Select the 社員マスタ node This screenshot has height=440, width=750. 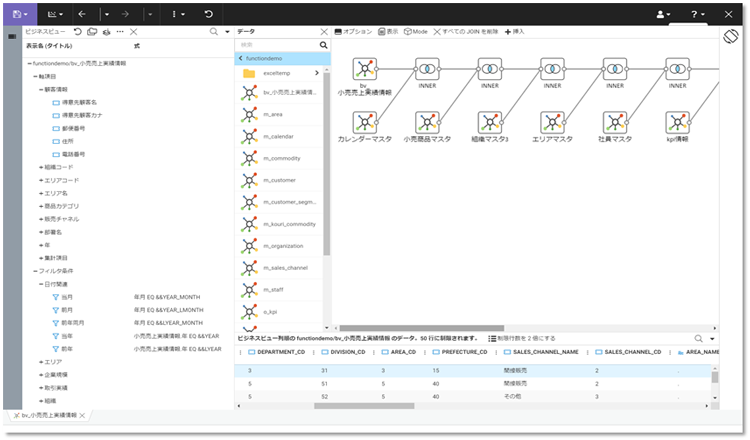click(x=615, y=122)
